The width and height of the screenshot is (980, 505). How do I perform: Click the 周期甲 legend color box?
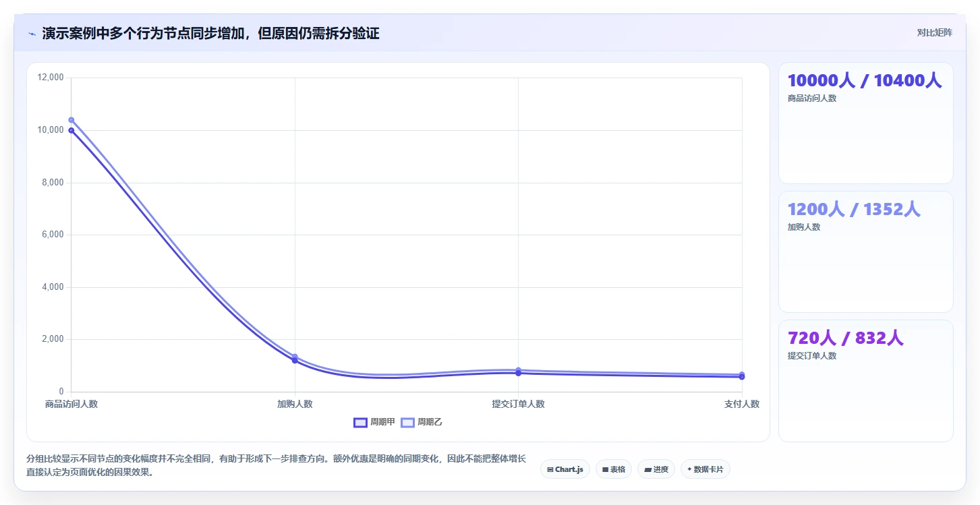[361, 423]
